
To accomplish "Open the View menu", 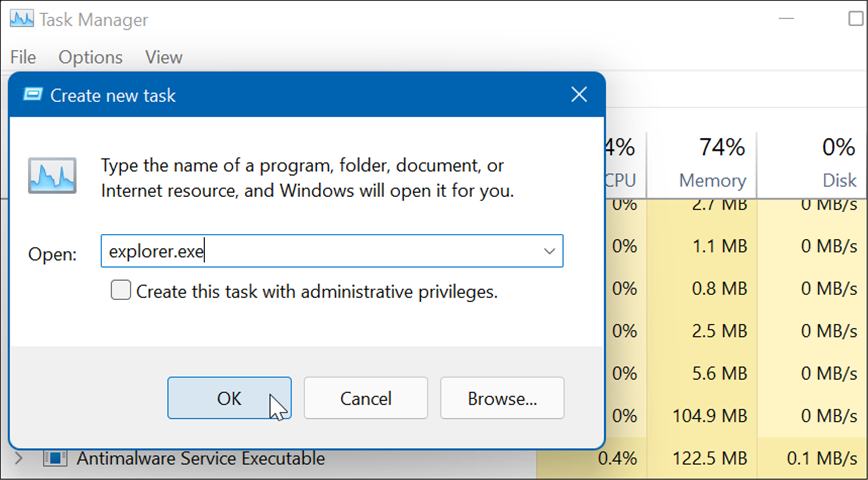I will 163,57.
